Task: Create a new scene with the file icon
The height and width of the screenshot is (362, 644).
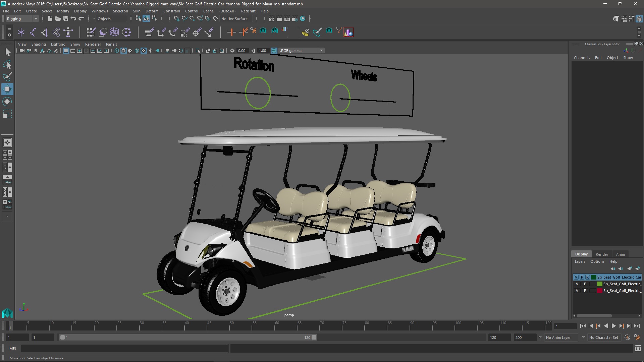Action: coord(50,19)
